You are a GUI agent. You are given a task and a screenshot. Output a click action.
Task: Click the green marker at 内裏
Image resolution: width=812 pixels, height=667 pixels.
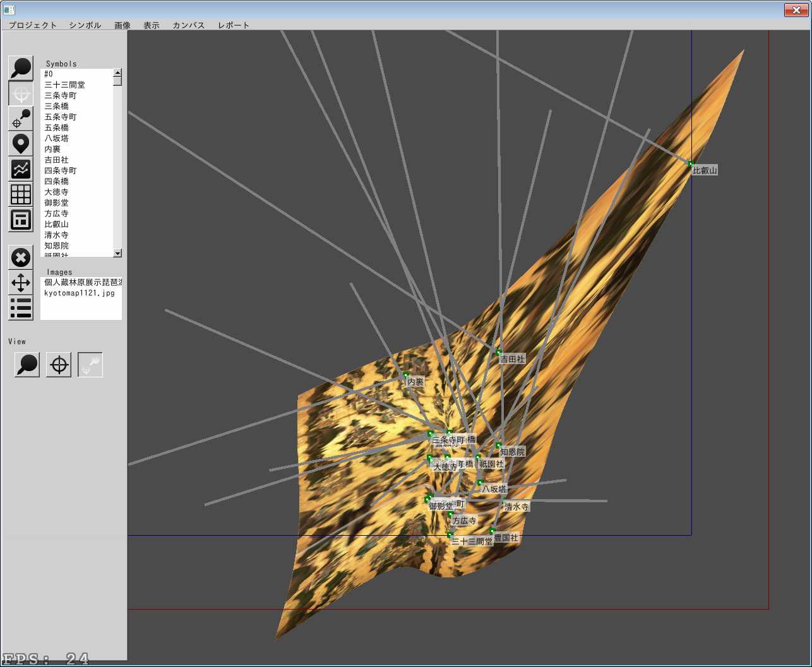pos(405,375)
